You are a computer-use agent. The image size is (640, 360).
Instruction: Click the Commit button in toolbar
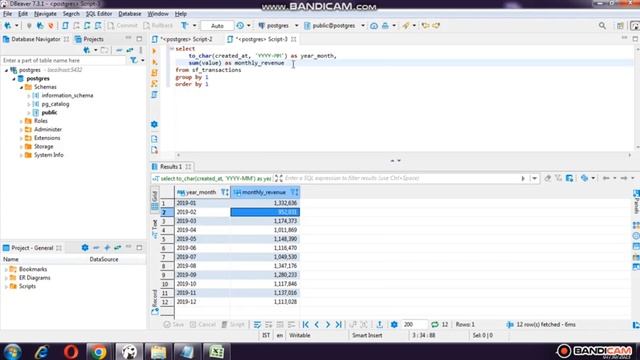coord(122,26)
